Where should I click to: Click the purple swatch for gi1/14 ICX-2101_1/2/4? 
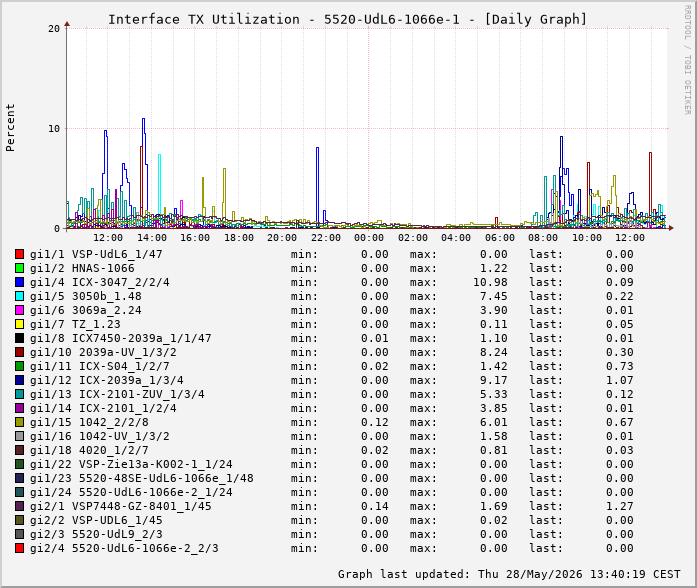coord(19,408)
